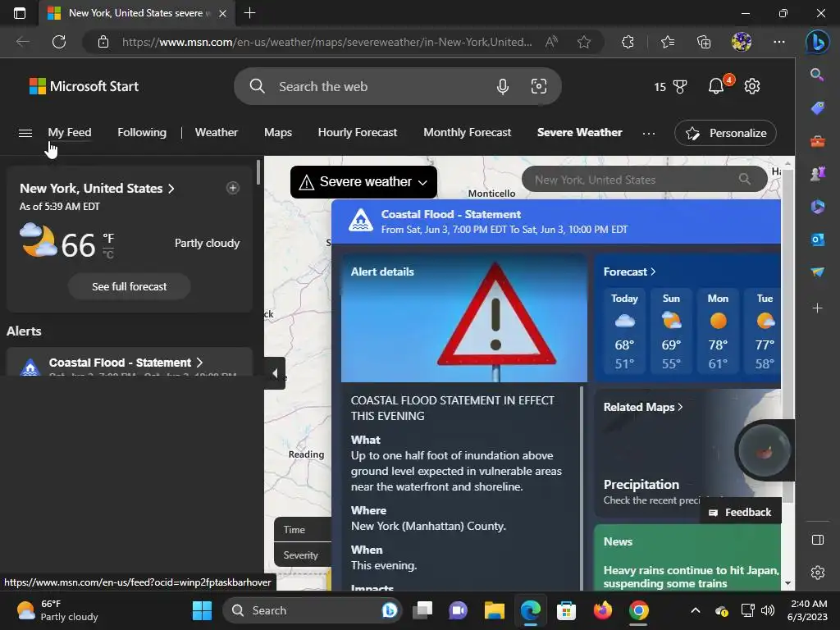This screenshot has width=840, height=630.
Task: Open the Precipitation map card
Action: click(687, 453)
